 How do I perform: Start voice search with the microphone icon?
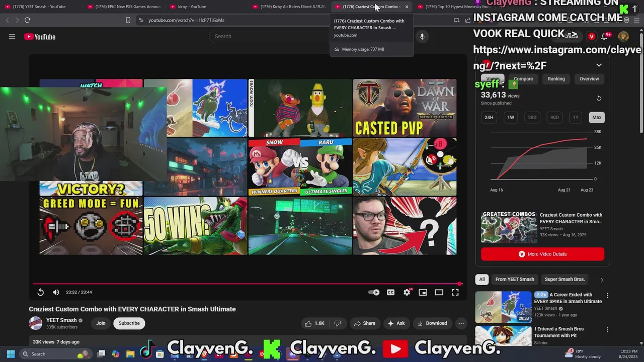click(422, 36)
